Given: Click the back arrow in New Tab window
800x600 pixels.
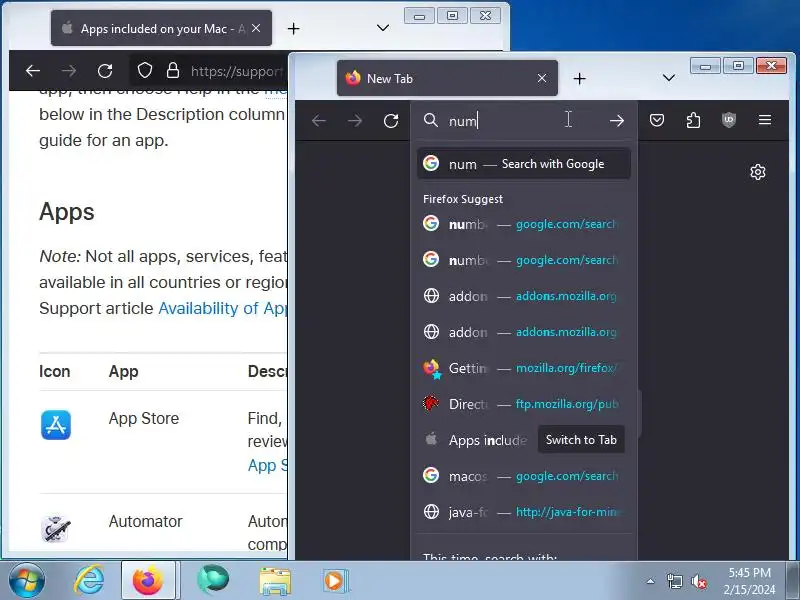Looking at the screenshot, I should pos(319,121).
